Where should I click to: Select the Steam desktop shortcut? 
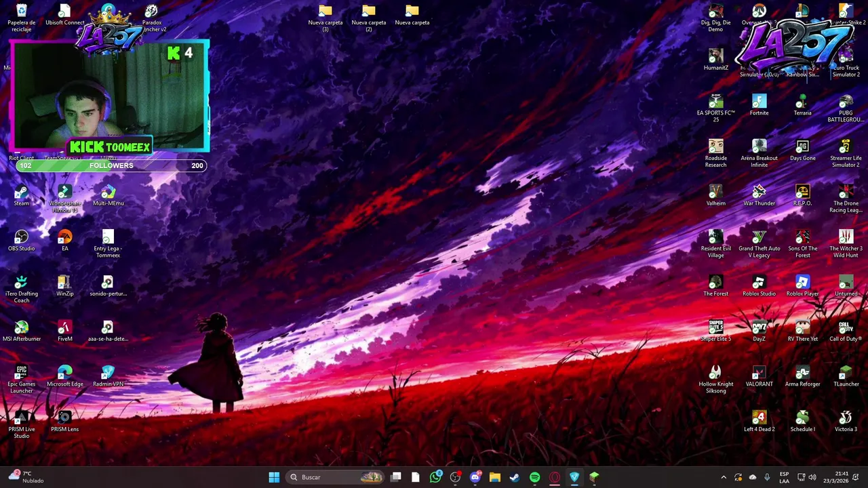[x=22, y=196]
